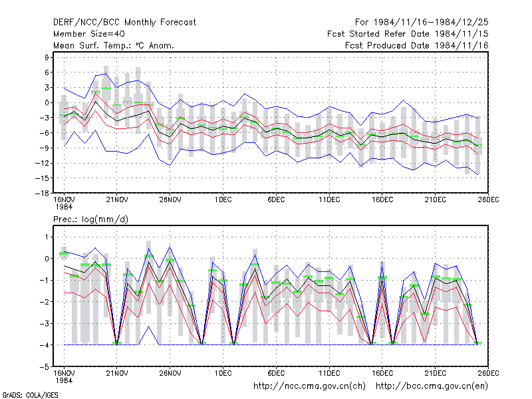Click the -5 value on precipitation axis

45,367
